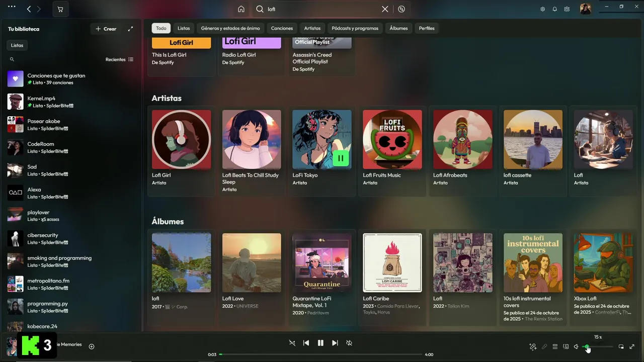Open the Sad playlist
Screen dimensions: 644x362
(x=71, y=170)
